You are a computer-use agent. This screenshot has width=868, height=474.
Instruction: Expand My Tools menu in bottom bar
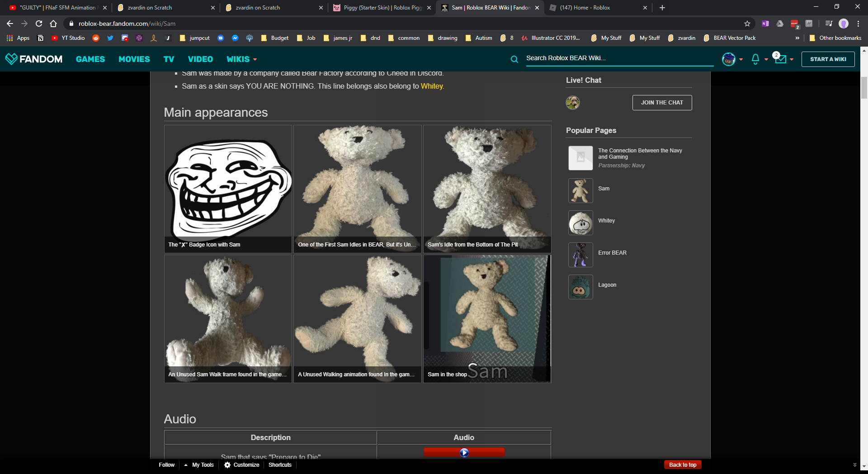(198, 465)
